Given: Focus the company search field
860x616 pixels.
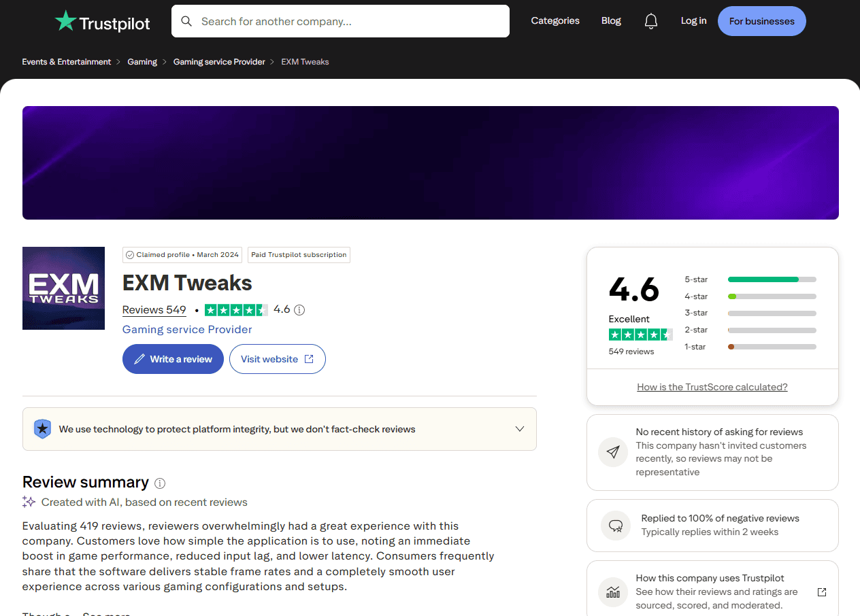Looking at the screenshot, I should (340, 21).
